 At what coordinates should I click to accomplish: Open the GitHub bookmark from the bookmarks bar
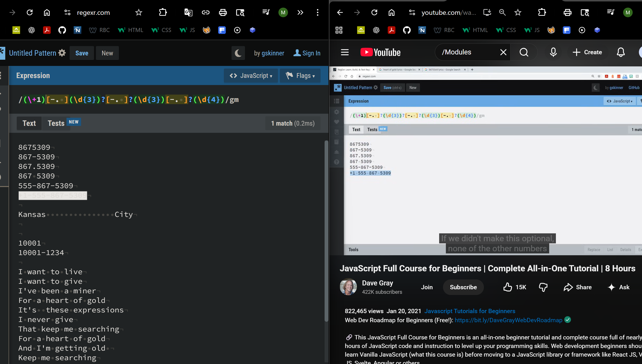62,30
